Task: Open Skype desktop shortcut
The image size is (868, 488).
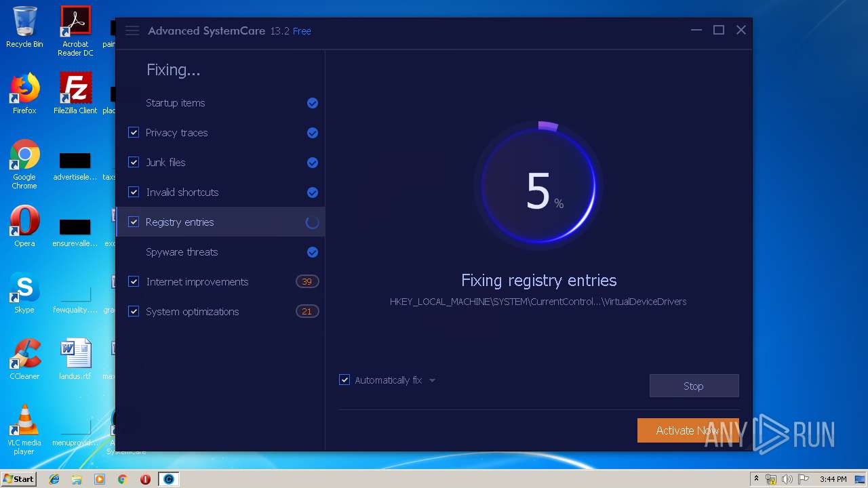Action: (x=24, y=293)
